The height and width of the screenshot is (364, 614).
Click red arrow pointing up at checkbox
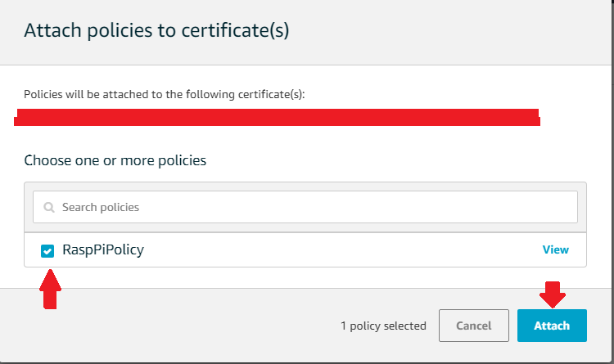pos(51,294)
